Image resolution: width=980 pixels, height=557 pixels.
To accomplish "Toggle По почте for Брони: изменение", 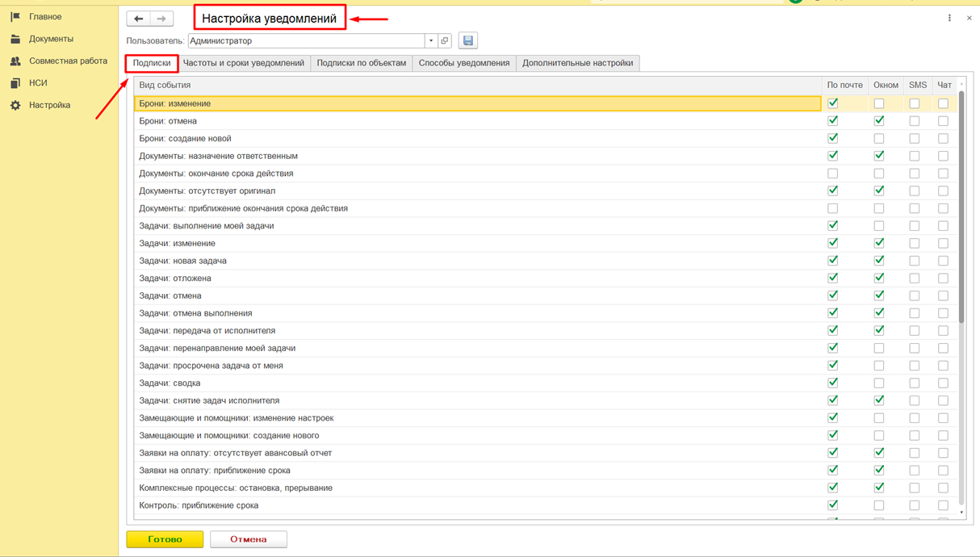I will (833, 103).
